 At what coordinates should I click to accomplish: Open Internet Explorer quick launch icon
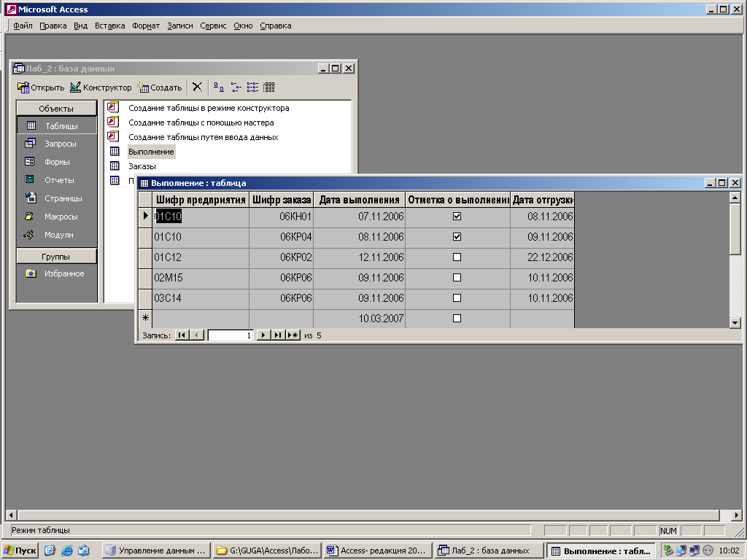[x=66, y=551]
